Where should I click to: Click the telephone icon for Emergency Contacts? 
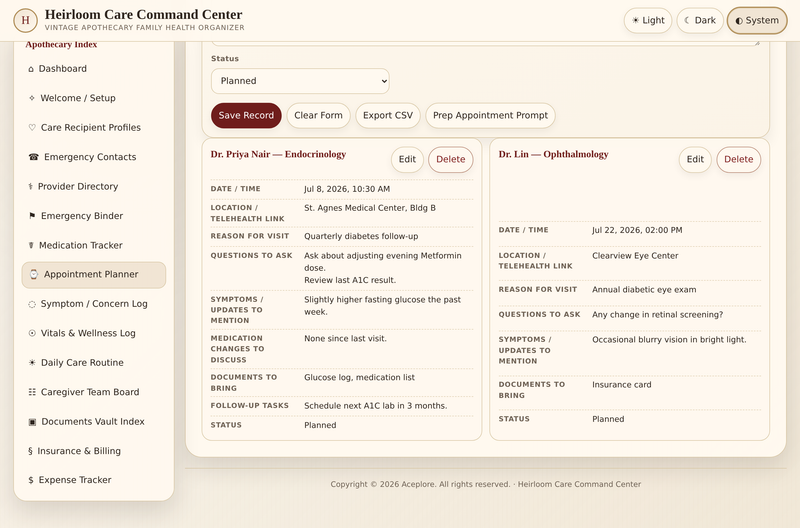(34, 157)
